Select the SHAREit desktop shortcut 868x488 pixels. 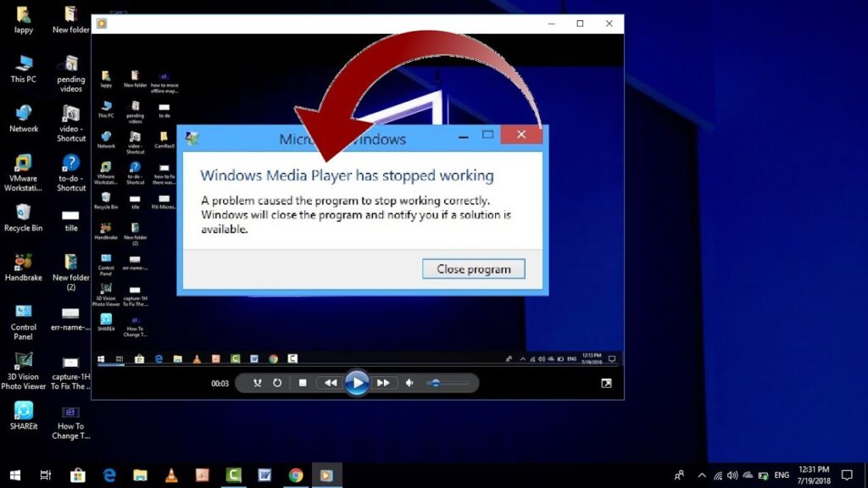click(23, 415)
